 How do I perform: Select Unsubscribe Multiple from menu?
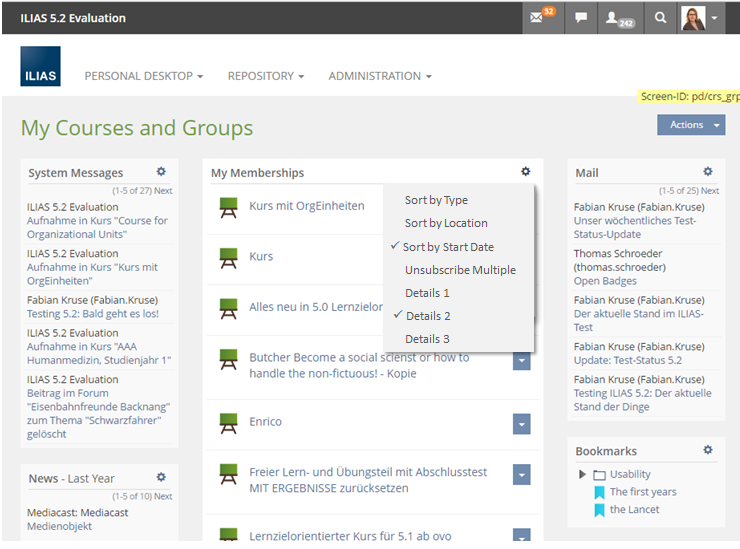click(x=460, y=270)
